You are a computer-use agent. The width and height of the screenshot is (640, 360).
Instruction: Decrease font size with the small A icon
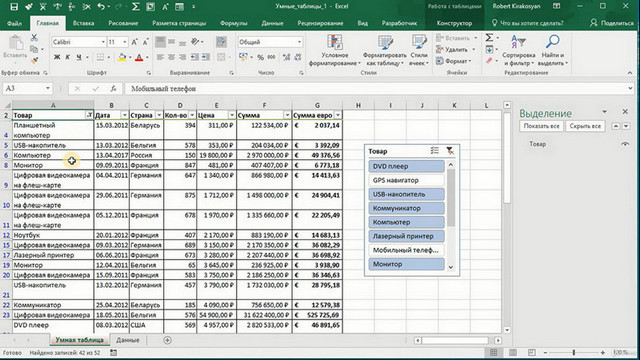pos(145,42)
